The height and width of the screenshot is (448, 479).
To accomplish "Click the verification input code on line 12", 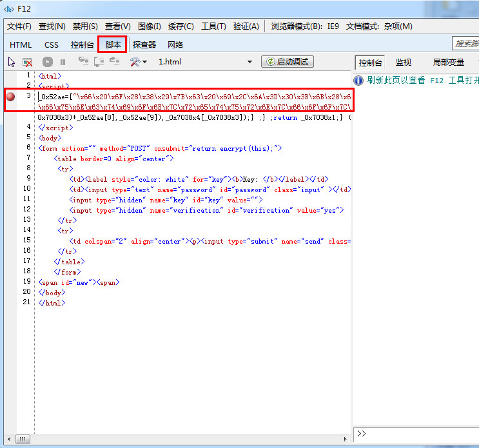I will coord(206,210).
